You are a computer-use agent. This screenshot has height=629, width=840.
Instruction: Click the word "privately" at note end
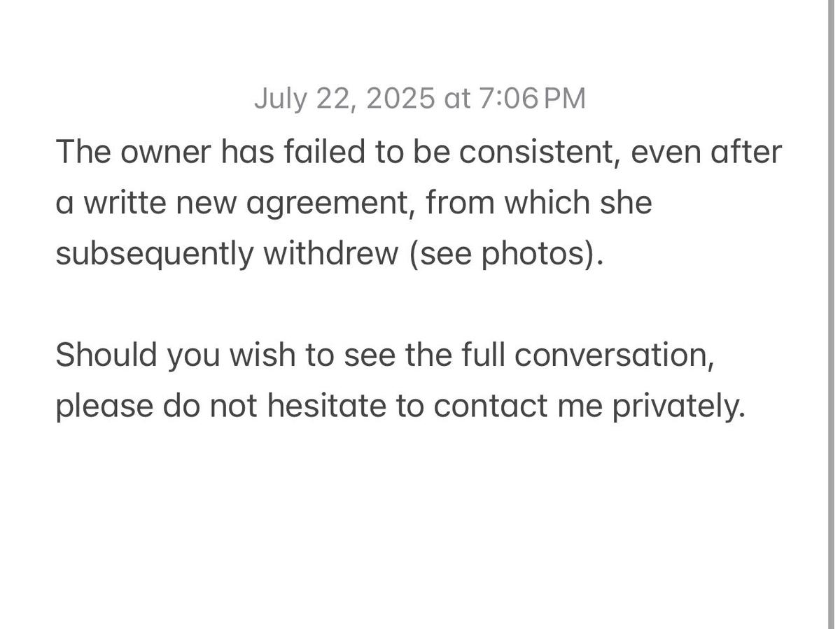678,406
